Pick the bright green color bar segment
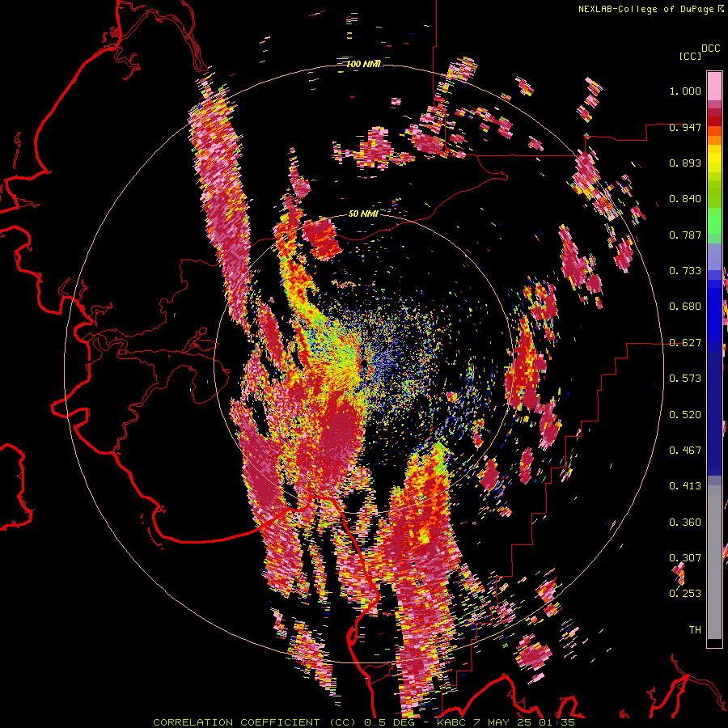Viewport: 728px width, 728px height. [714, 220]
